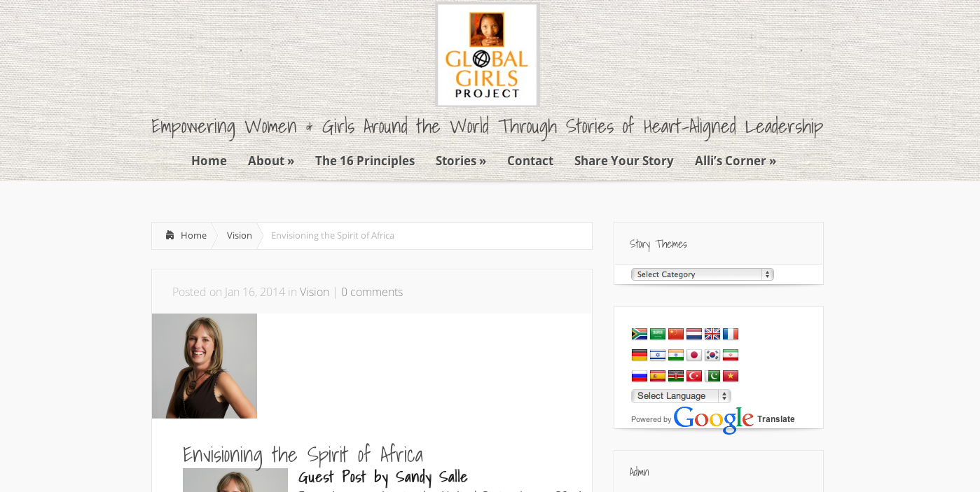This screenshot has width=980, height=492.
Task: Go to Share Your Story page
Action: 623,161
